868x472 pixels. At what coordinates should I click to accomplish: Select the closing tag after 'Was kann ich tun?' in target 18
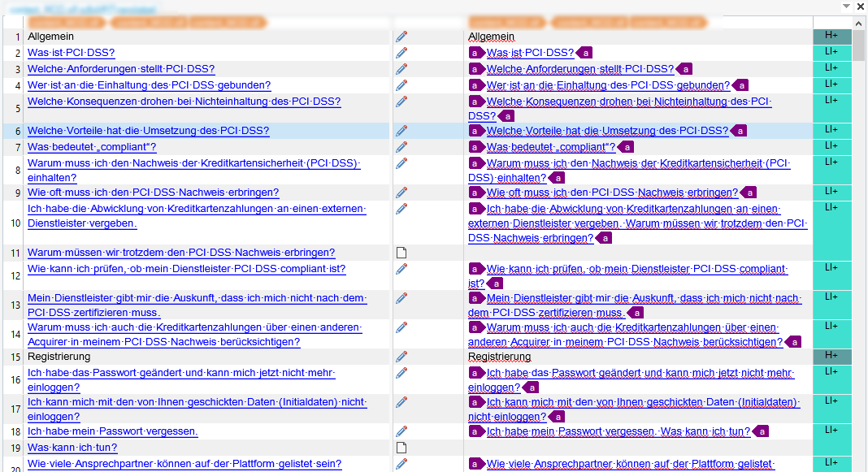point(762,431)
